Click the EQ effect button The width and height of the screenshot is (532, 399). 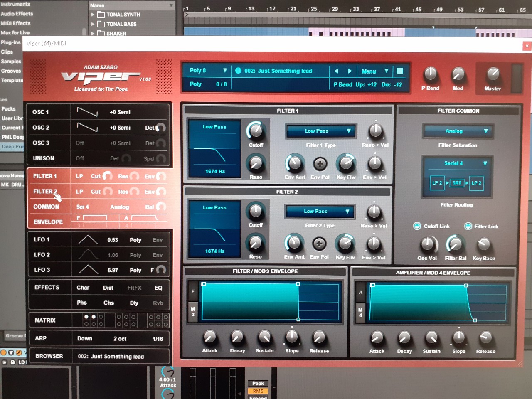[158, 288]
